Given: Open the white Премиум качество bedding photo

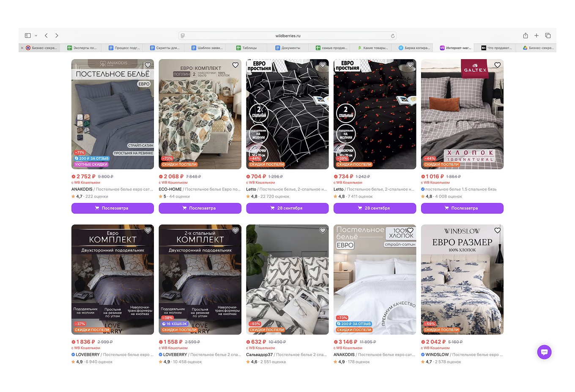Looking at the screenshot, I should (x=375, y=280).
